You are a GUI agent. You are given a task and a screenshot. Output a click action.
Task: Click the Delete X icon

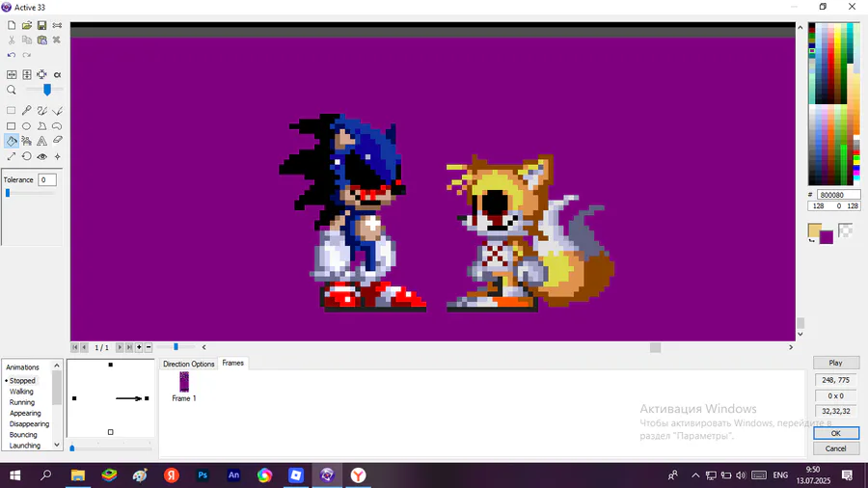(57, 40)
